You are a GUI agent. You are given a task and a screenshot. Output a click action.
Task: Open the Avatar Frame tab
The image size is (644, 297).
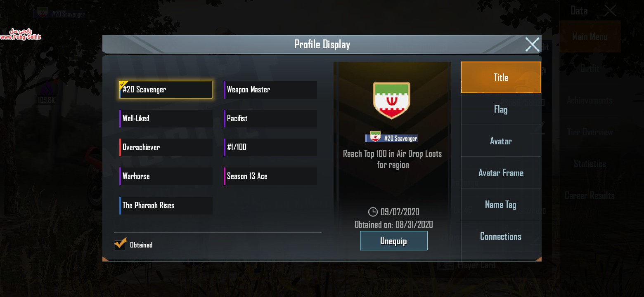coord(501,173)
